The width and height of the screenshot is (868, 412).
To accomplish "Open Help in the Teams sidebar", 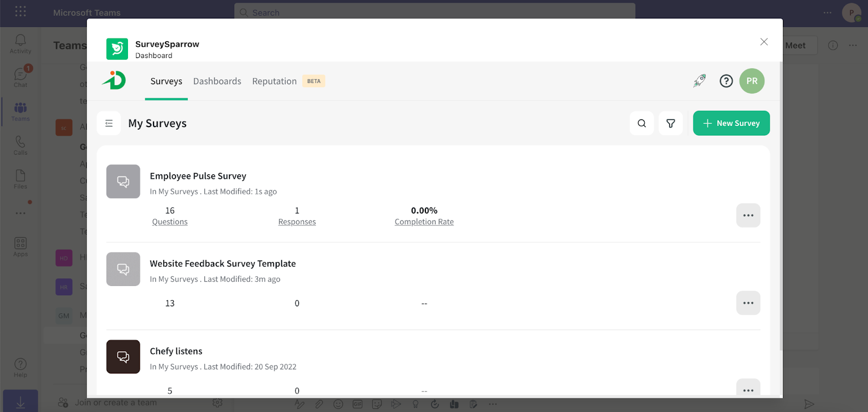I will tap(21, 367).
